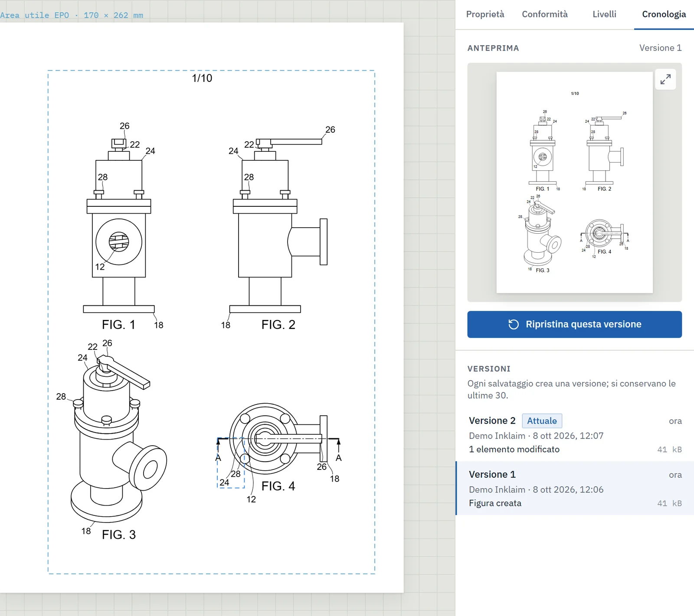
Task: Expand the preview with the fullscreen arrows icon
Action: pos(665,79)
